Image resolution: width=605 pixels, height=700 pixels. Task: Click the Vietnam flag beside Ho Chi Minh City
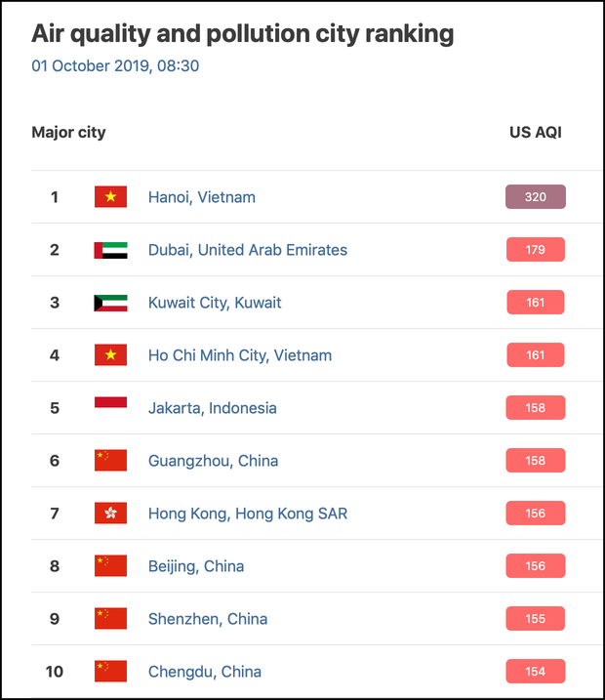click(x=110, y=355)
